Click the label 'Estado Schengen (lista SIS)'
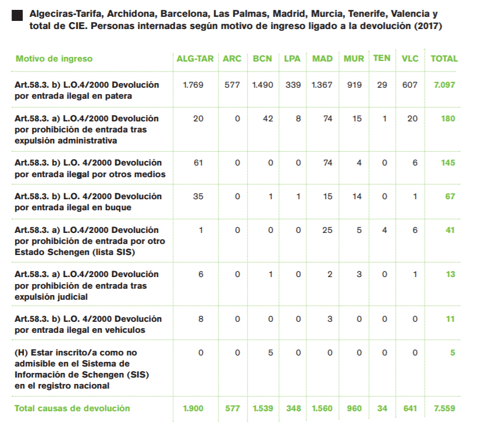 click(x=75, y=252)
